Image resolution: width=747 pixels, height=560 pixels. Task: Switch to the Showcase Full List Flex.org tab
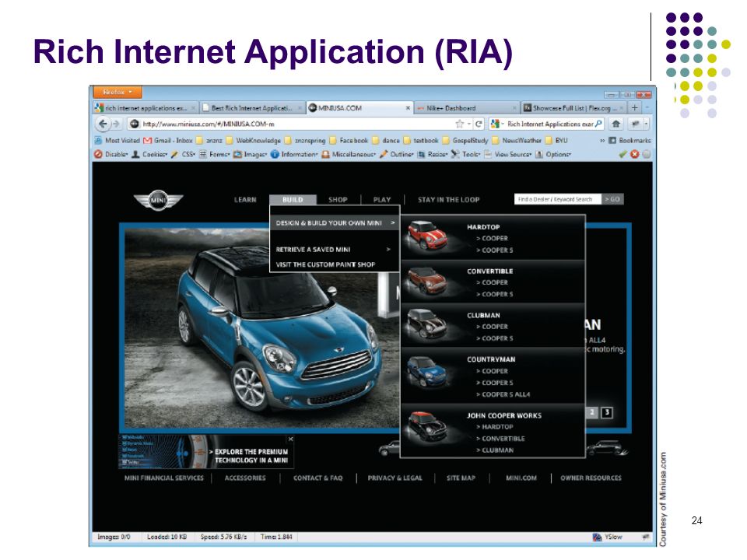click(573, 108)
